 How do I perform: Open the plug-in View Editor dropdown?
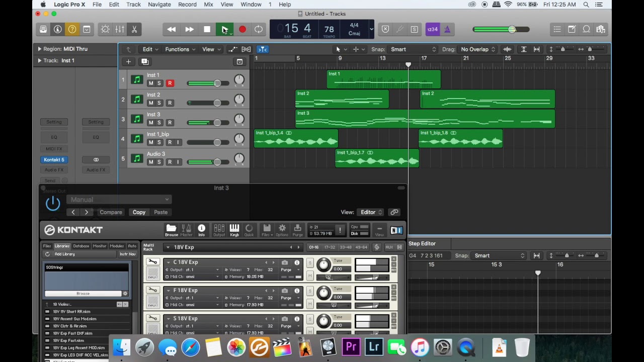pos(371,212)
